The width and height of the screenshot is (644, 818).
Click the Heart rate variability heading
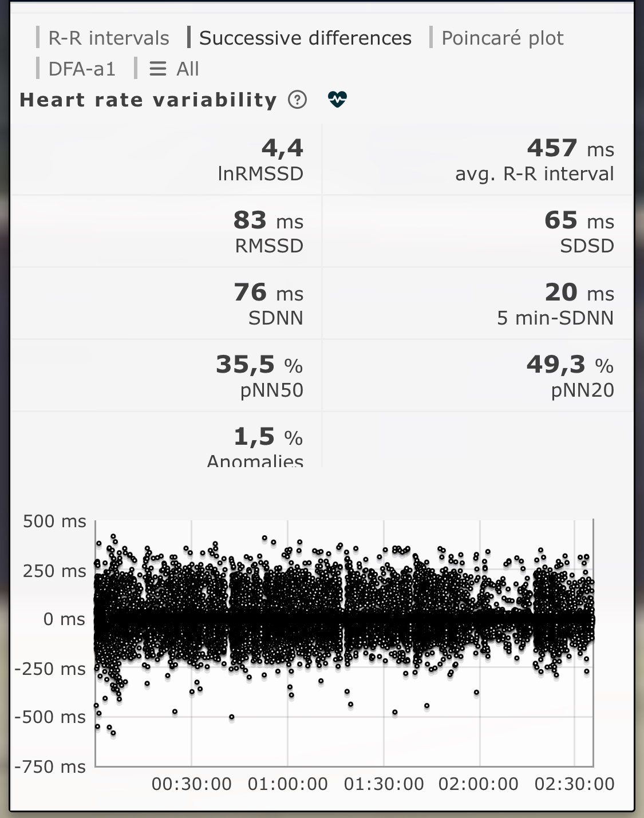[148, 100]
